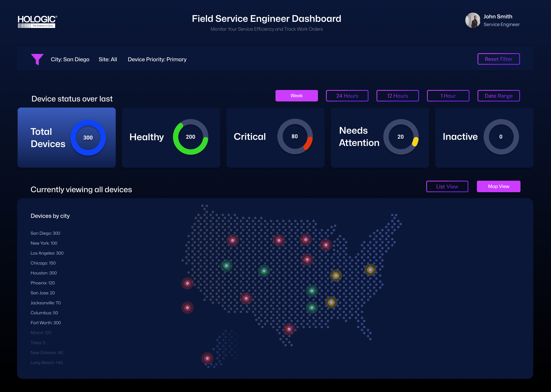
Task: Select New York: 100 in city list
Action: (44, 243)
